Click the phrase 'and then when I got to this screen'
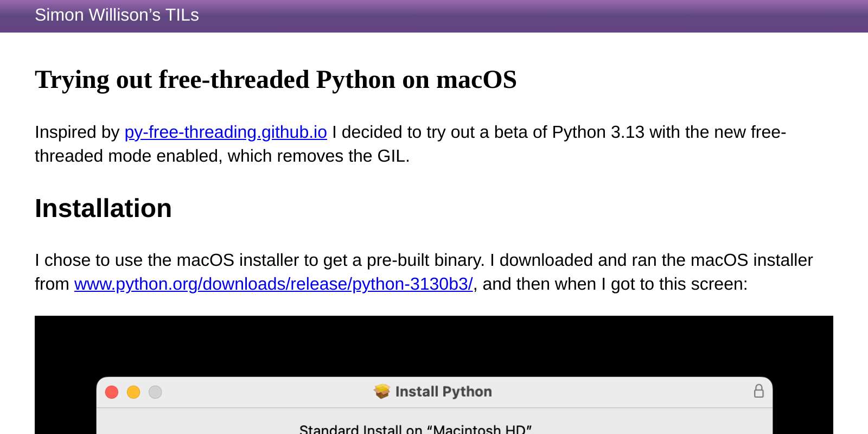This screenshot has height=434, width=868. 615,284
